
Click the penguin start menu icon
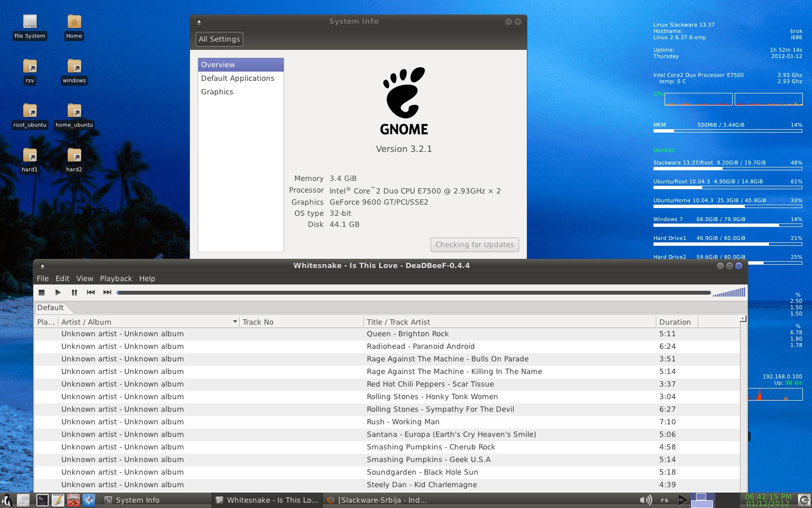[7, 500]
